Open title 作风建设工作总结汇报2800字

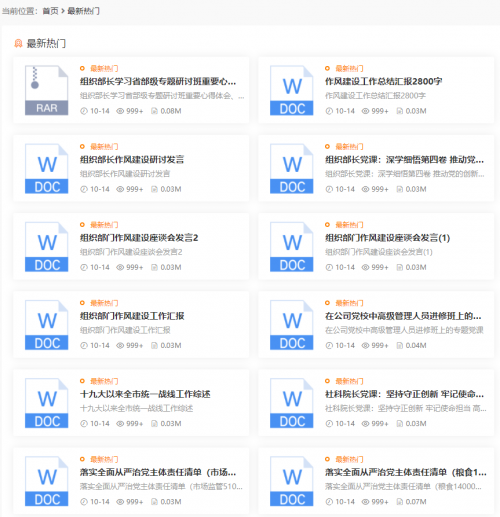pos(384,81)
